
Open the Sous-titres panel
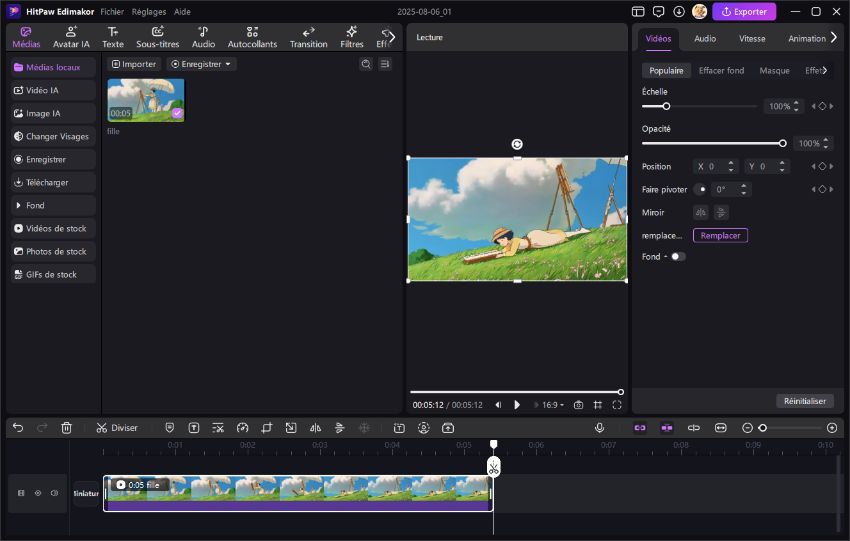[157, 37]
